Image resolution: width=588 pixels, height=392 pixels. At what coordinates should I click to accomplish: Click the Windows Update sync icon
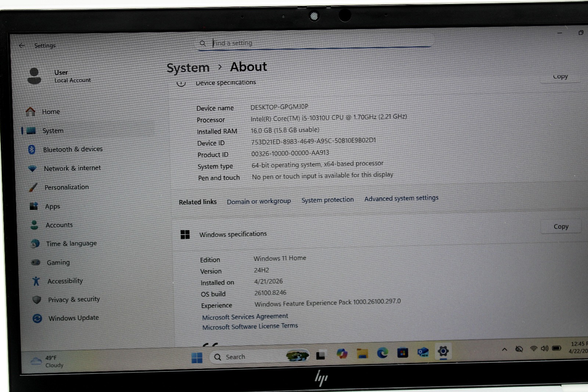[x=37, y=318]
